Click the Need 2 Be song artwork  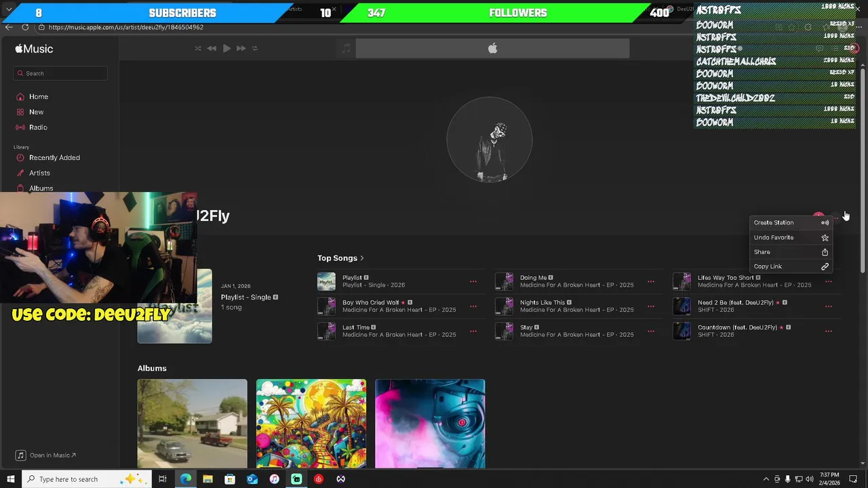(x=682, y=306)
